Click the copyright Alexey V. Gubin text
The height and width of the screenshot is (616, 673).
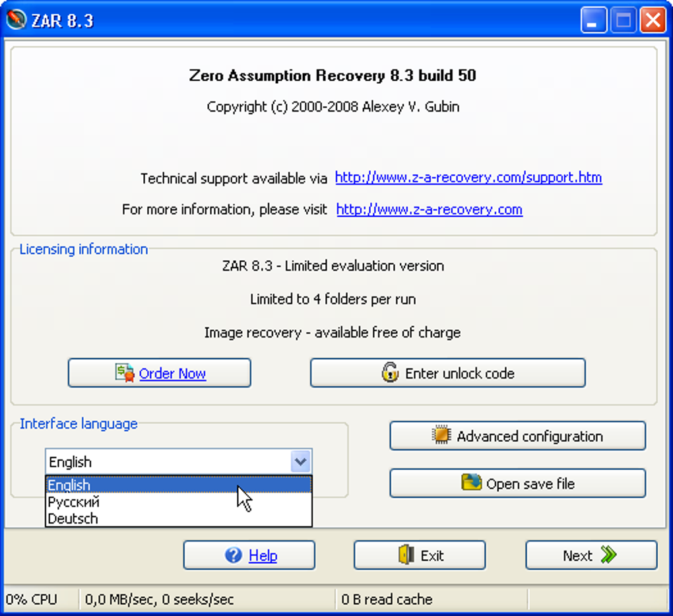tap(333, 106)
